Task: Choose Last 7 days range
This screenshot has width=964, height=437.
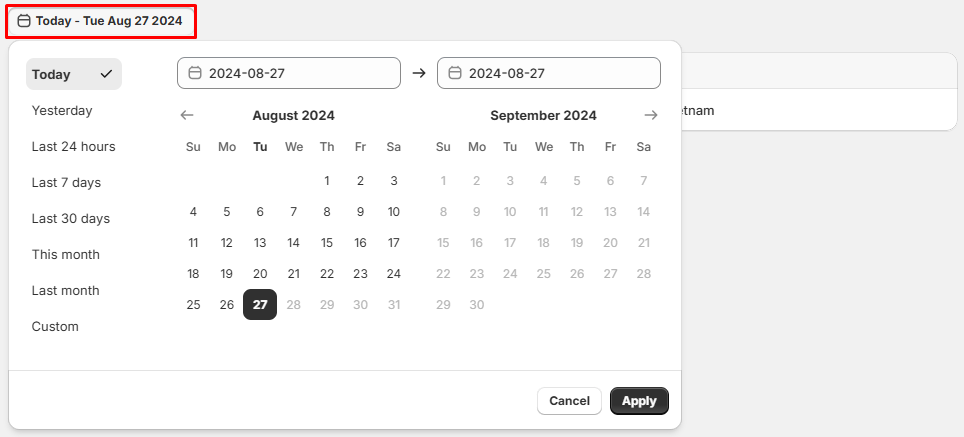Action: point(66,182)
